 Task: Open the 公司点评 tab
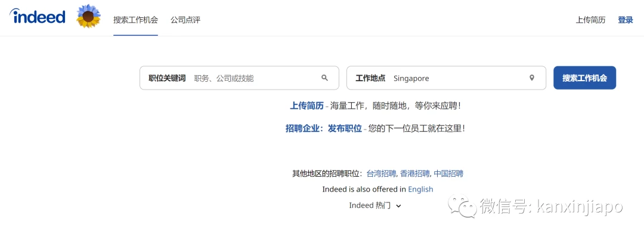(185, 20)
